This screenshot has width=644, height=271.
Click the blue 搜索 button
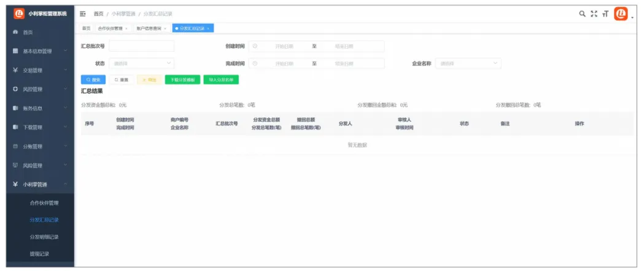pyautogui.click(x=93, y=79)
